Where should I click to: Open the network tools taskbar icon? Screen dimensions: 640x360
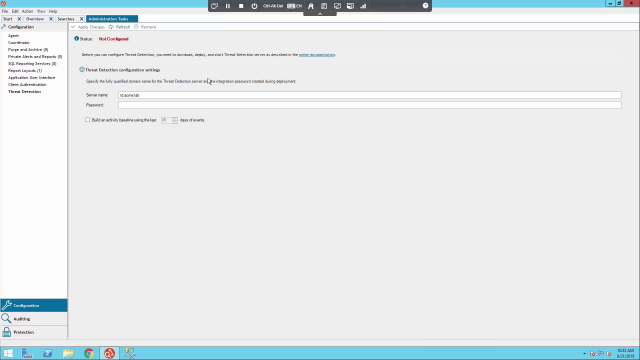click(x=130, y=353)
